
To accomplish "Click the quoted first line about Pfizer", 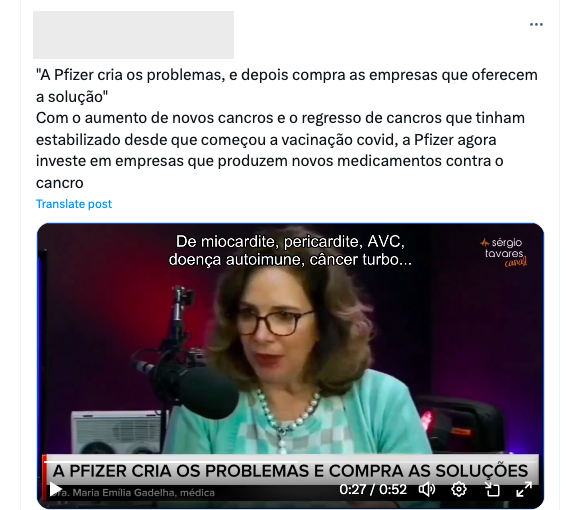I will (286, 86).
